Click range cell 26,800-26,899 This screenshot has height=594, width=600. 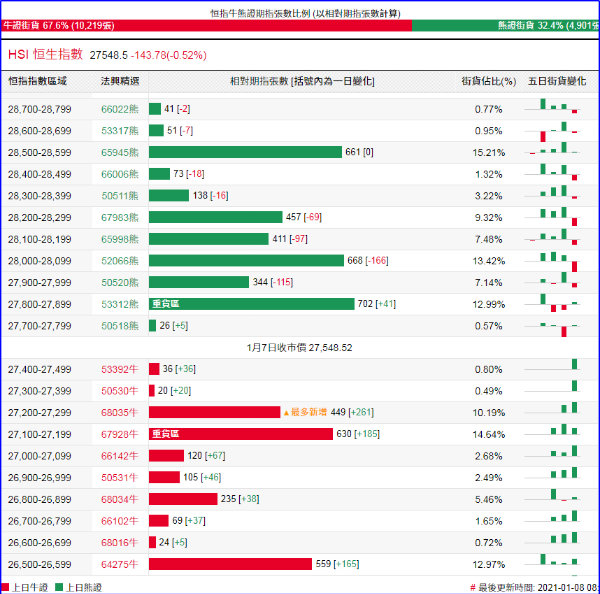39,500
